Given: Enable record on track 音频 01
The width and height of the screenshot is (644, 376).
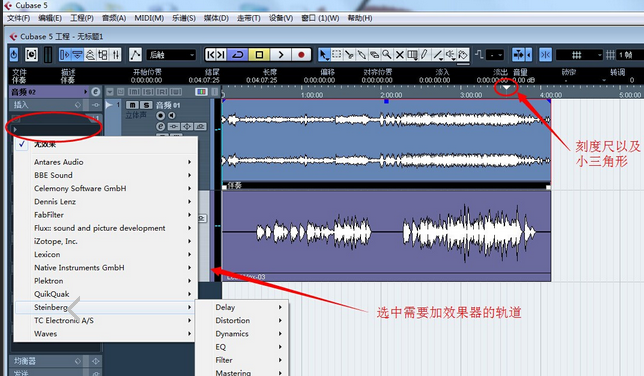Looking at the screenshot, I should pyautogui.click(x=161, y=116).
